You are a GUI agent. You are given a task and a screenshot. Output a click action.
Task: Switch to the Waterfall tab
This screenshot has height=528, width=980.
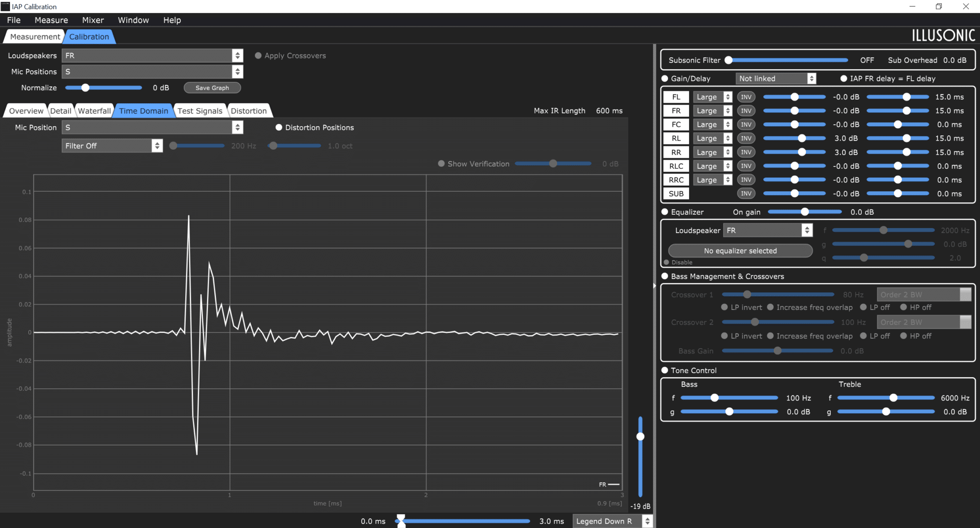[94, 111]
